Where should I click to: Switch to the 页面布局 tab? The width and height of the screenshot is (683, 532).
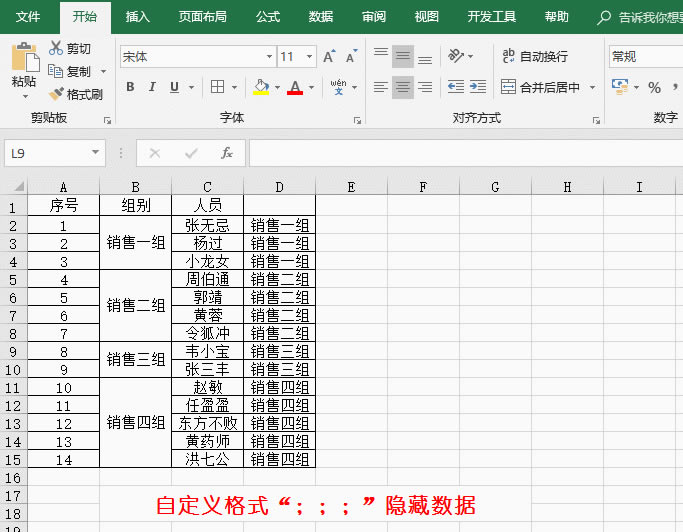tap(203, 17)
